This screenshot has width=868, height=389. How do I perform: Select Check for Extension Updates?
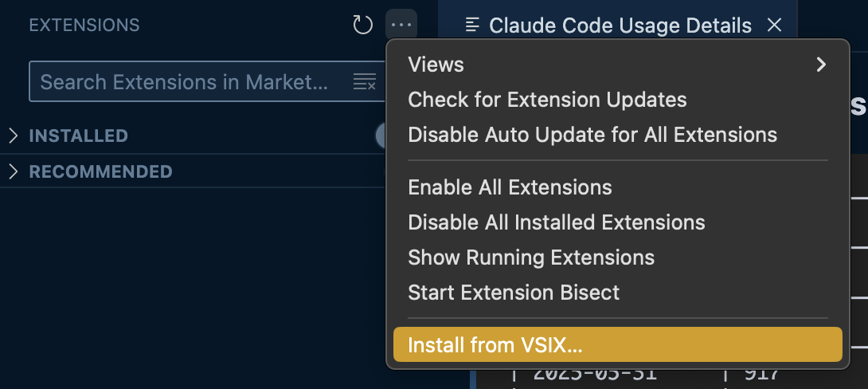pos(547,100)
